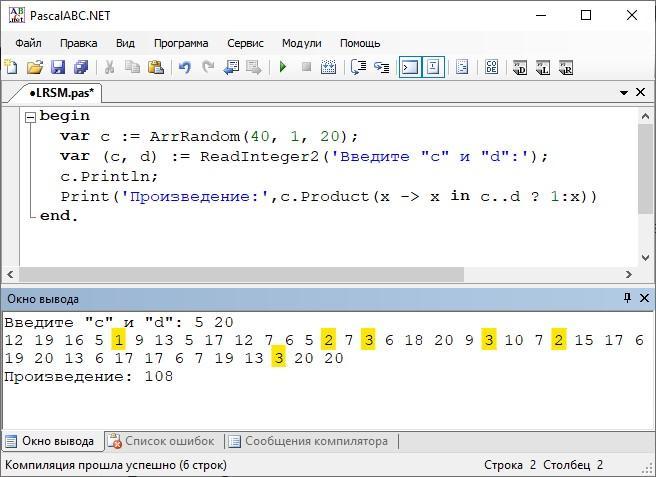The image size is (656, 477).
Task: Click editor horizontal scrollbar right arrow
Action: 629,274
